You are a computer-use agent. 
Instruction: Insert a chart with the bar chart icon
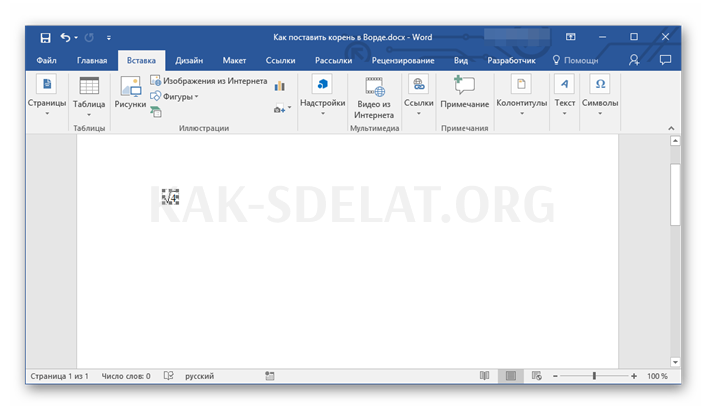pos(280,86)
